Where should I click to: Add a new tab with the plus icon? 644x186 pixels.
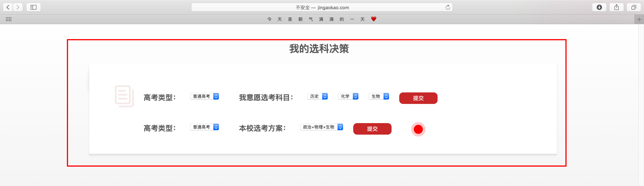pyautogui.click(x=639, y=19)
